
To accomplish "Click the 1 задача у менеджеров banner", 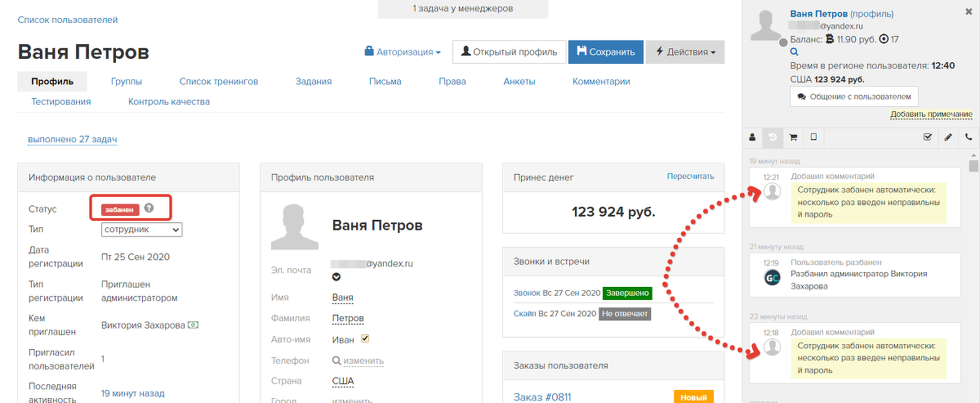I will [463, 9].
